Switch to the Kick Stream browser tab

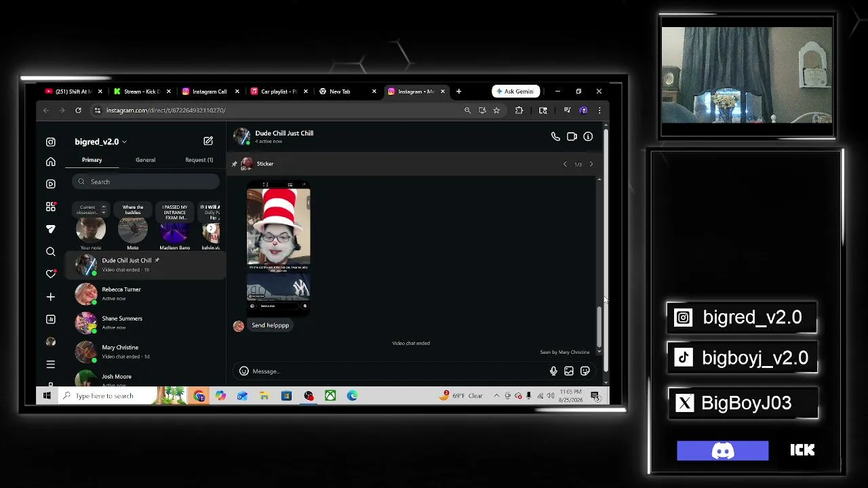(141, 91)
